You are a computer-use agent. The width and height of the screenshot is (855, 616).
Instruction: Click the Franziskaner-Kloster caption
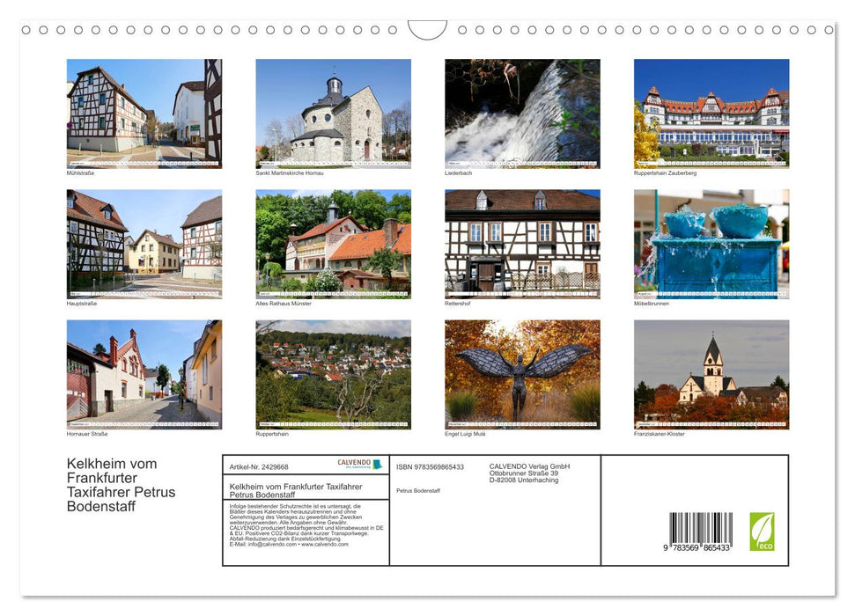[x=660, y=435]
